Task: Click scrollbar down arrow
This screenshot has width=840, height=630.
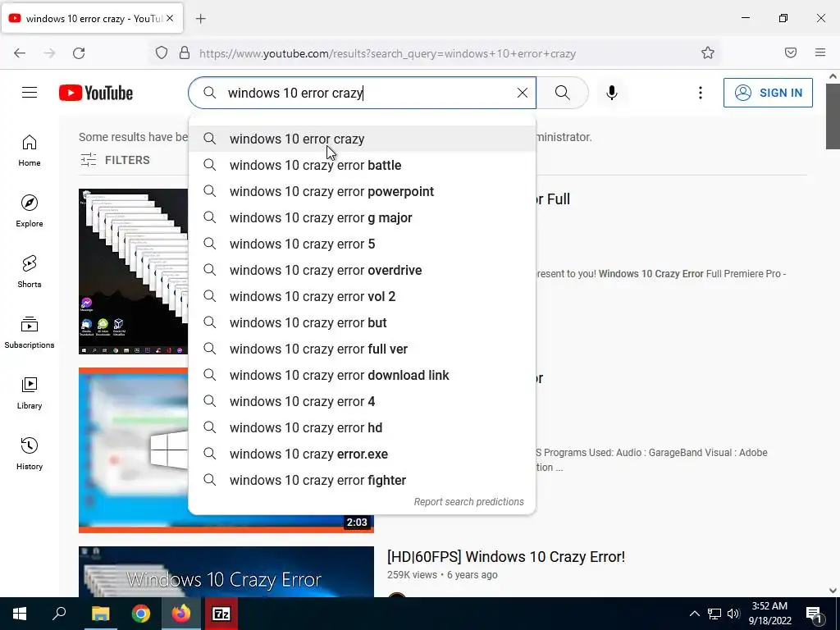Action: coord(833,591)
